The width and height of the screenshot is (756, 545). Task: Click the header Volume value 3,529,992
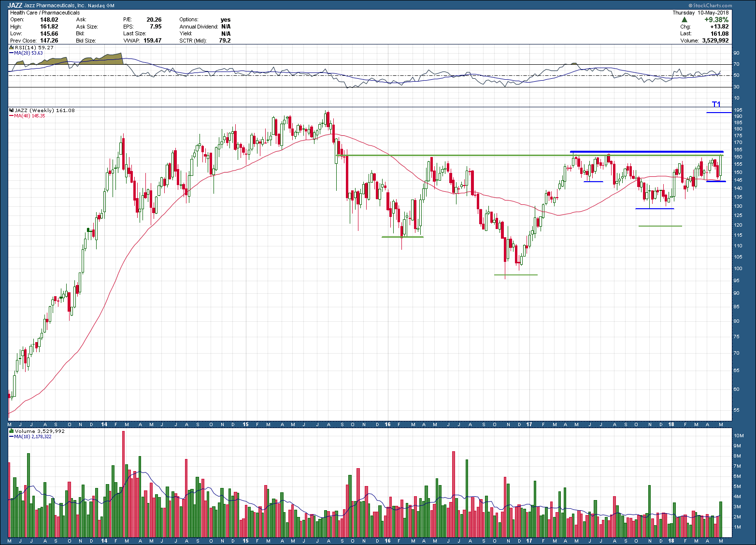[x=715, y=41]
